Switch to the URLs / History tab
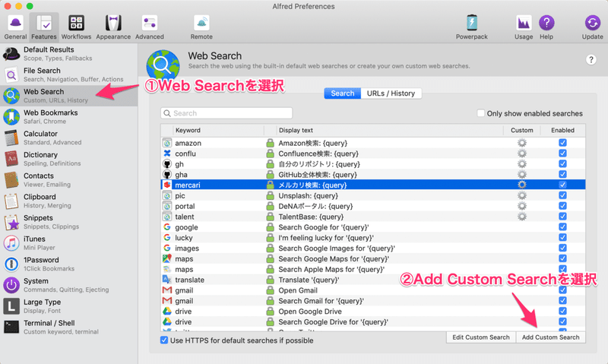 [391, 93]
